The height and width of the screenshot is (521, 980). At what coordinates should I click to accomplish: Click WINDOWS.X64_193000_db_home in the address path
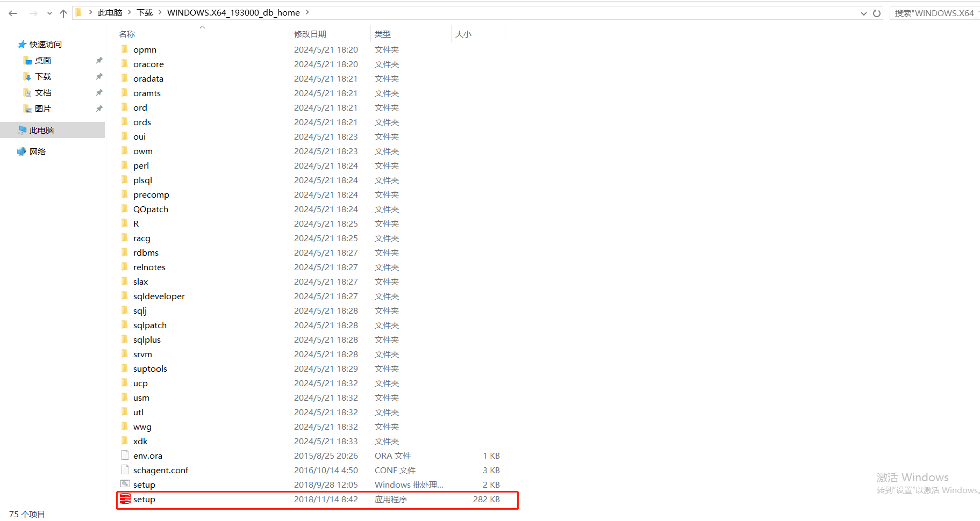[x=233, y=12]
